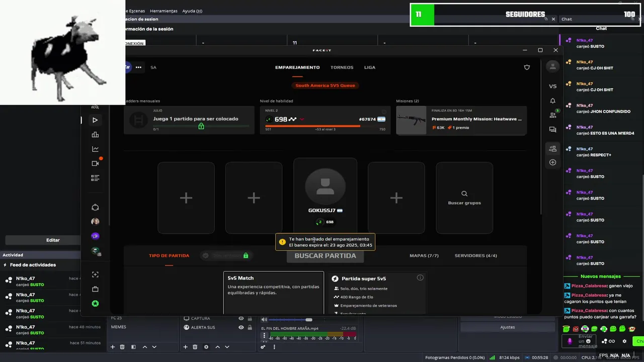Open the EMPAREJAMIENTO tab

[297, 67]
